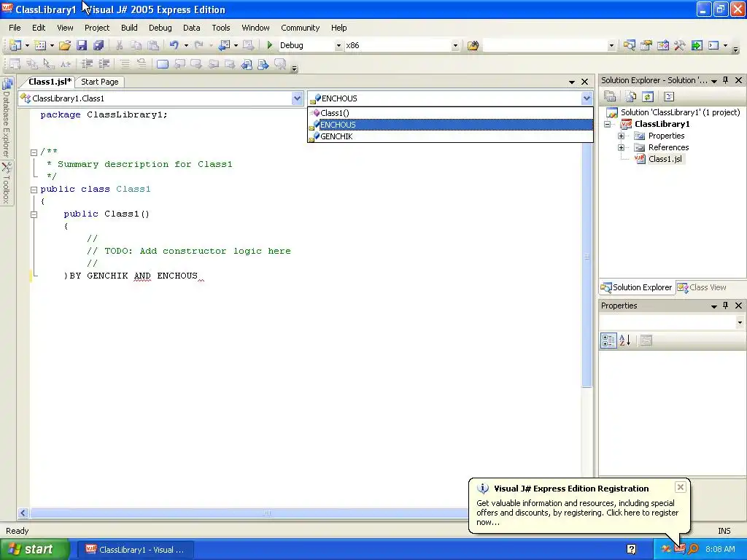Screen dimensions: 747x560
Task: Start debugging with the green play icon
Action: click(270, 45)
